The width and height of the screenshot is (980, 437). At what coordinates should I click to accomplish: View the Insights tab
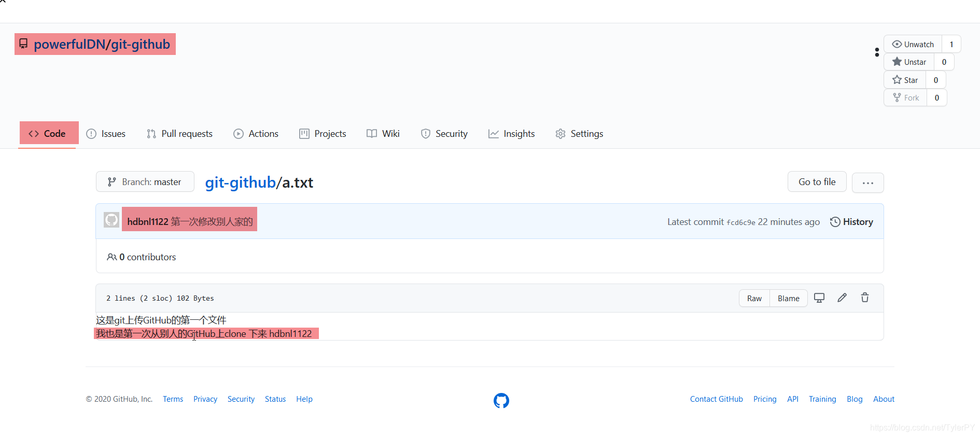[x=511, y=134]
